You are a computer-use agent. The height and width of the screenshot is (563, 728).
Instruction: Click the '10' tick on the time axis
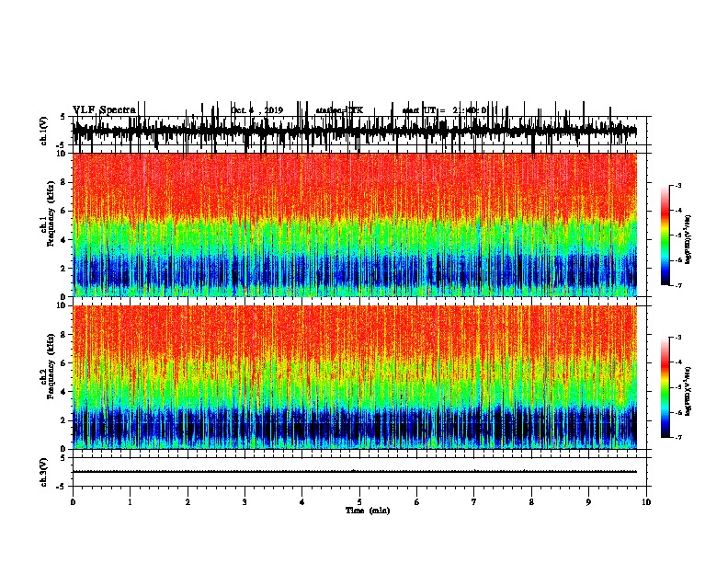646,502
